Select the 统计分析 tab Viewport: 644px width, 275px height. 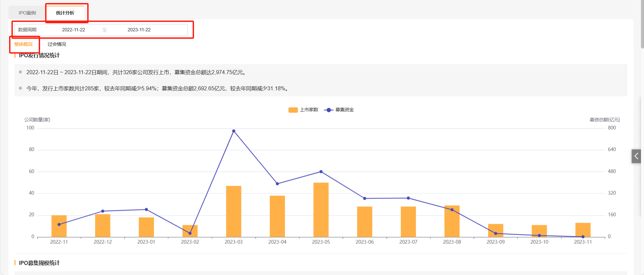(x=65, y=13)
